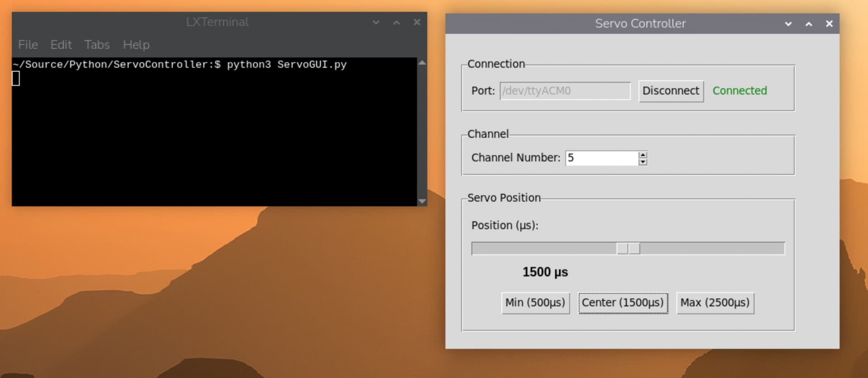Set servo to Min (500µs)
The width and height of the screenshot is (868, 378).
coord(535,303)
